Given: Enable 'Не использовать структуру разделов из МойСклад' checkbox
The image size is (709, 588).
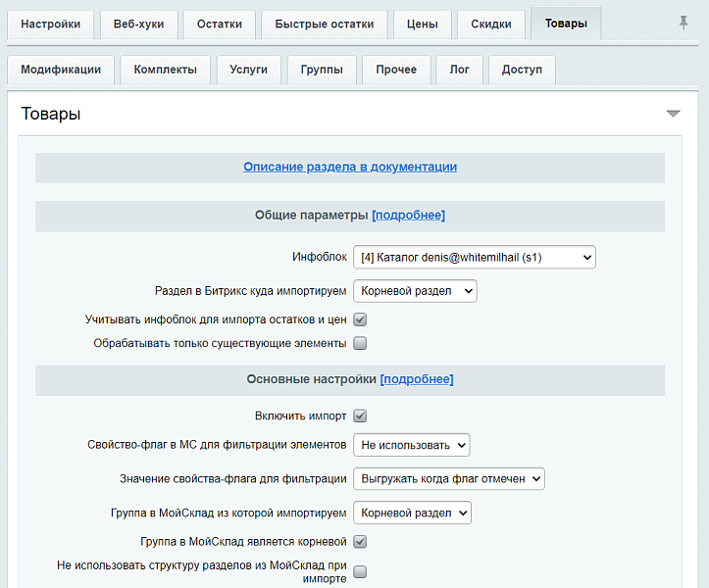Looking at the screenshot, I should [x=360, y=571].
